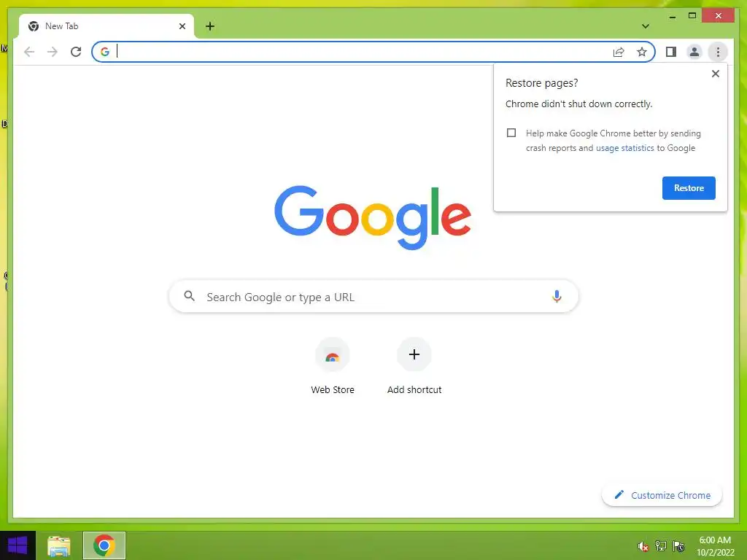Open the Web Store shortcut

(333, 366)
